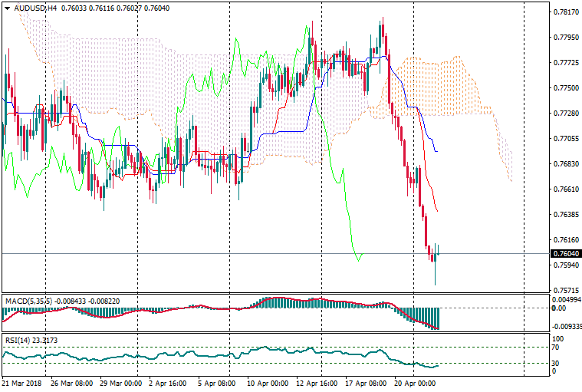Click the MACD 0.00 level label
Image resolution: width=582 pixels, height=392 pixels.
click(x=559, y=308)
